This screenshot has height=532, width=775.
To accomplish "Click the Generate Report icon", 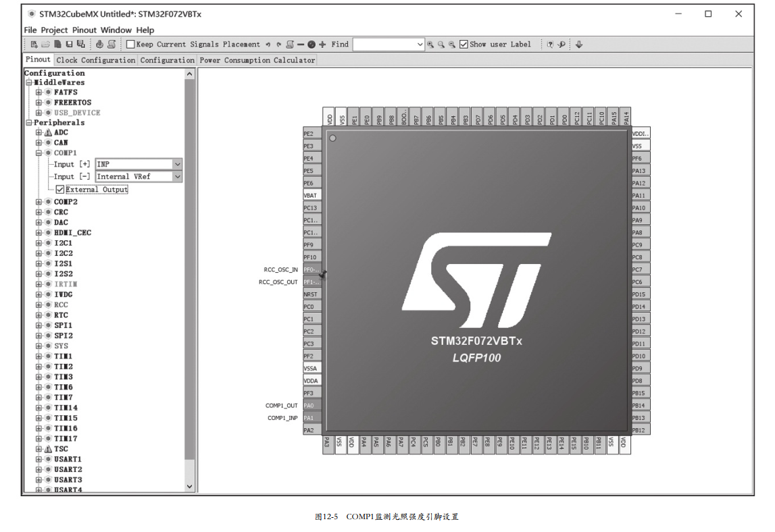I will click(111, 45).
